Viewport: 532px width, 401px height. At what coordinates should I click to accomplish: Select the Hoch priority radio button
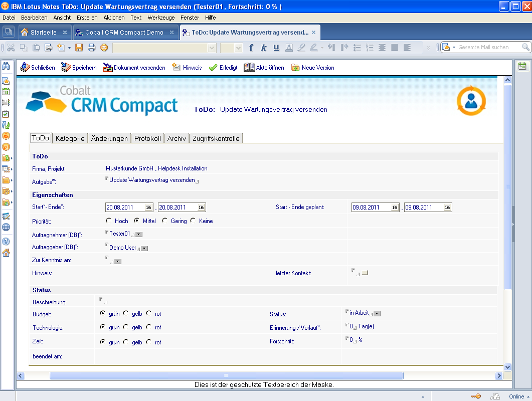pos(109,221)
